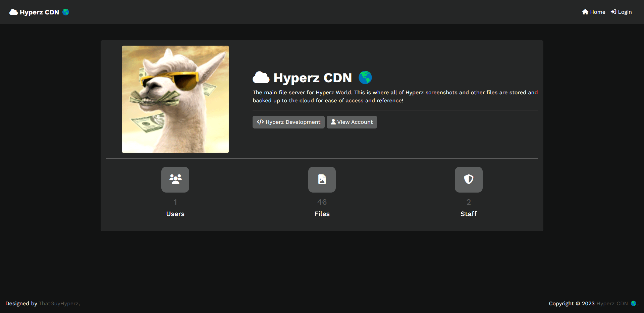Click the code brackets icon on Hyperz Development

(x=260, y=122)
